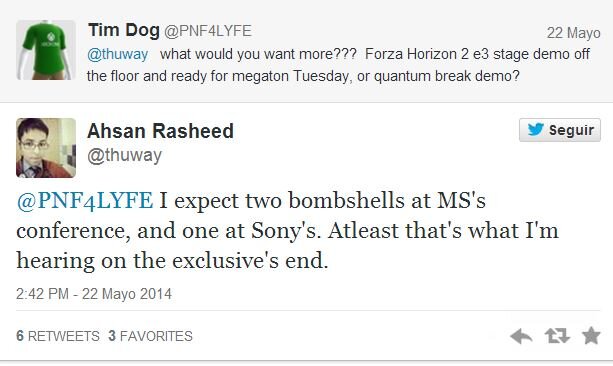Click the 2:42 PM - 22 Mayo 2014 timestamp
Viewport: 613px width, 366px height.
point(94,294)
